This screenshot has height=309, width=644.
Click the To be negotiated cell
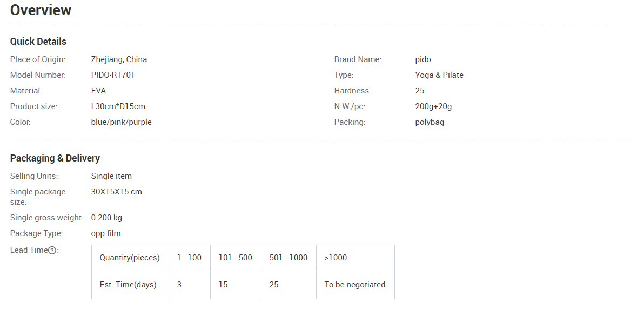point(355,285)
